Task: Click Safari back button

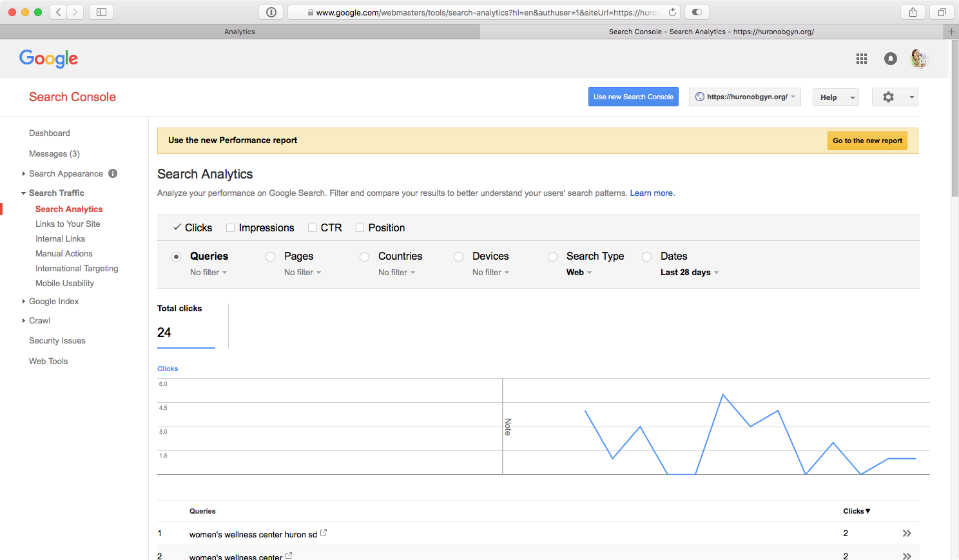Action: point(59,12)
